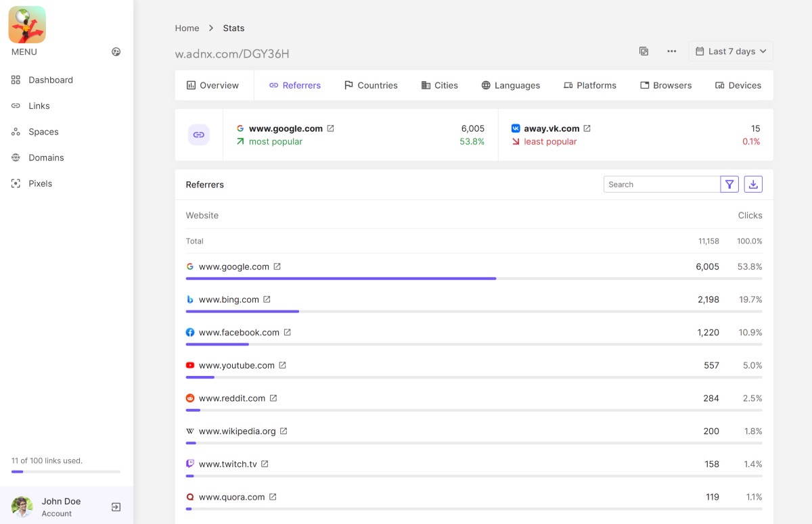The width and height of the screenshot is (812, 524).
Task: Open external link icon in www.wikipedia.org row
Action: [x=284, y=431]
